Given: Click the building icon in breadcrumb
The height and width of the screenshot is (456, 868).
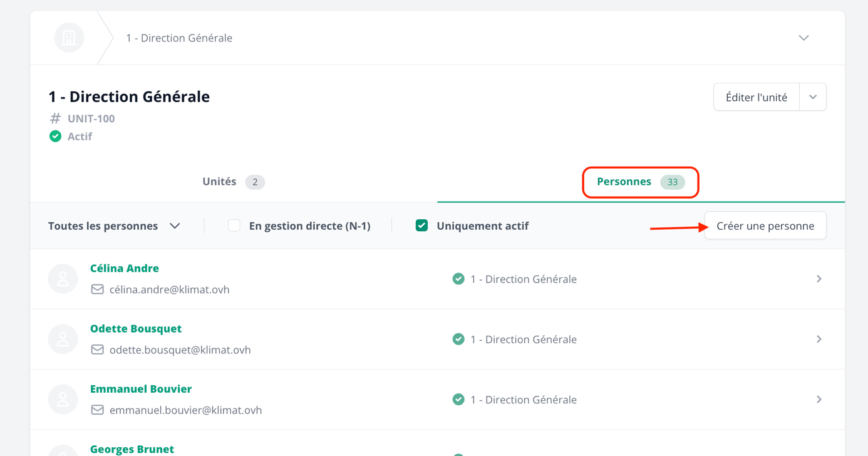Looking at the screenshot, I should [x=69, y=38].
